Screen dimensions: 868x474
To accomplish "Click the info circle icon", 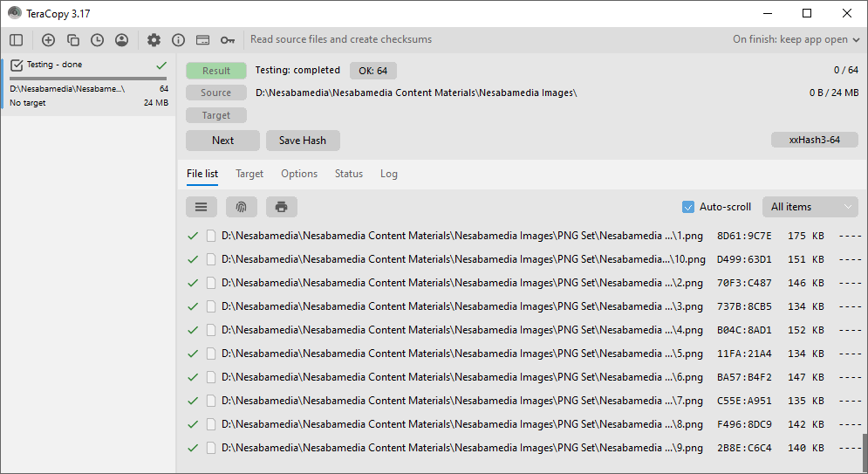I will (x=178, y=39).
